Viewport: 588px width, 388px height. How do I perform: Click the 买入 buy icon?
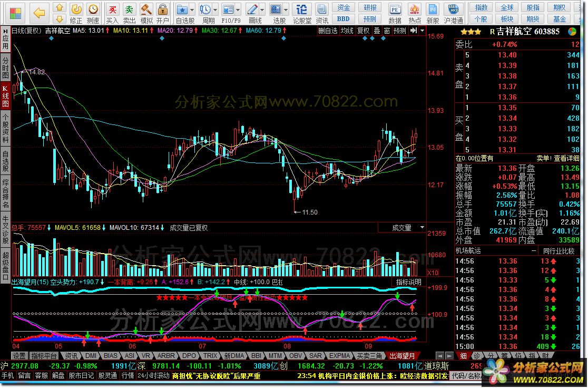click(x=112, y=14)
